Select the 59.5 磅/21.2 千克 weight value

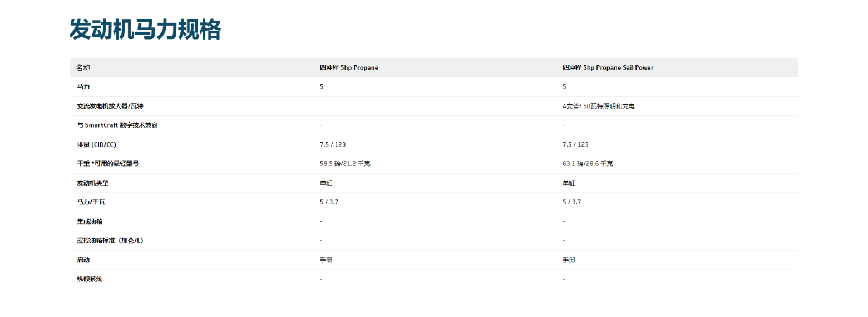coord(346,164)
